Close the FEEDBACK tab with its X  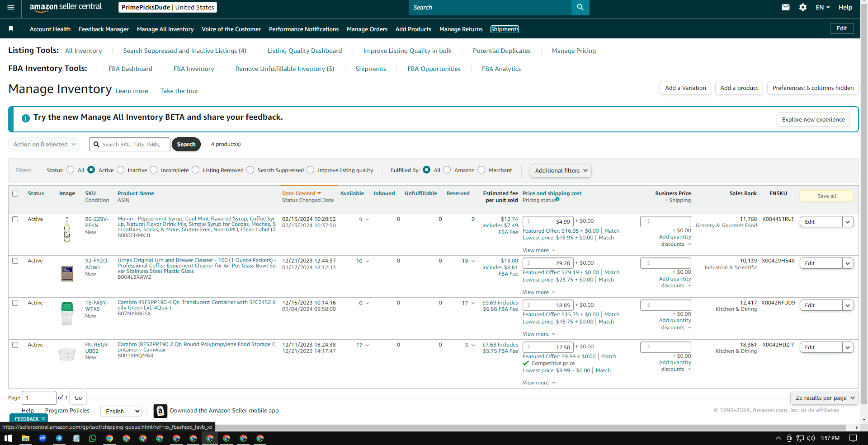(x=43, y=419)
